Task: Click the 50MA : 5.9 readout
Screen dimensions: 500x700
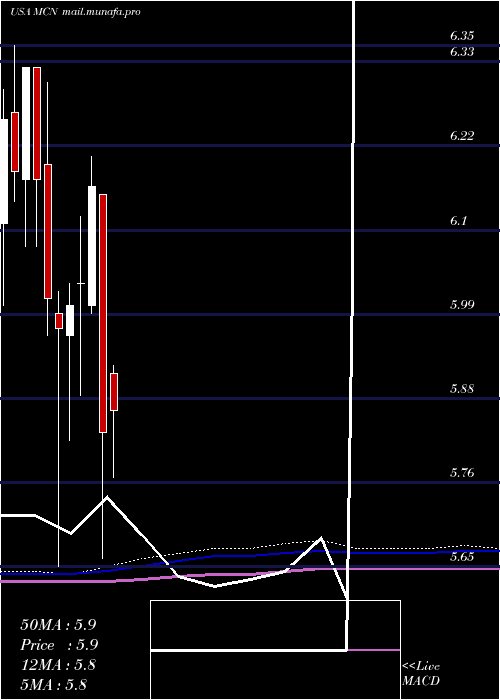Action: tap(58, 625)
